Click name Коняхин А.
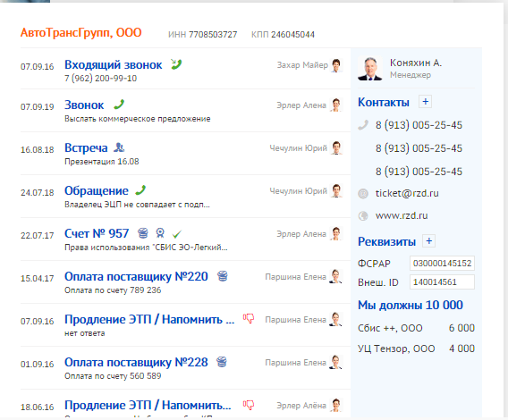 coord(416,63)
